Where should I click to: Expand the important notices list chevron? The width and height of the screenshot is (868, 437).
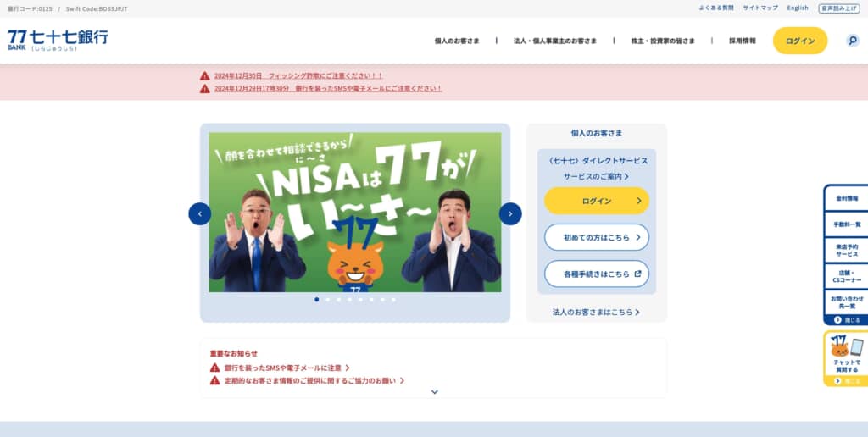tap(435, 391)
